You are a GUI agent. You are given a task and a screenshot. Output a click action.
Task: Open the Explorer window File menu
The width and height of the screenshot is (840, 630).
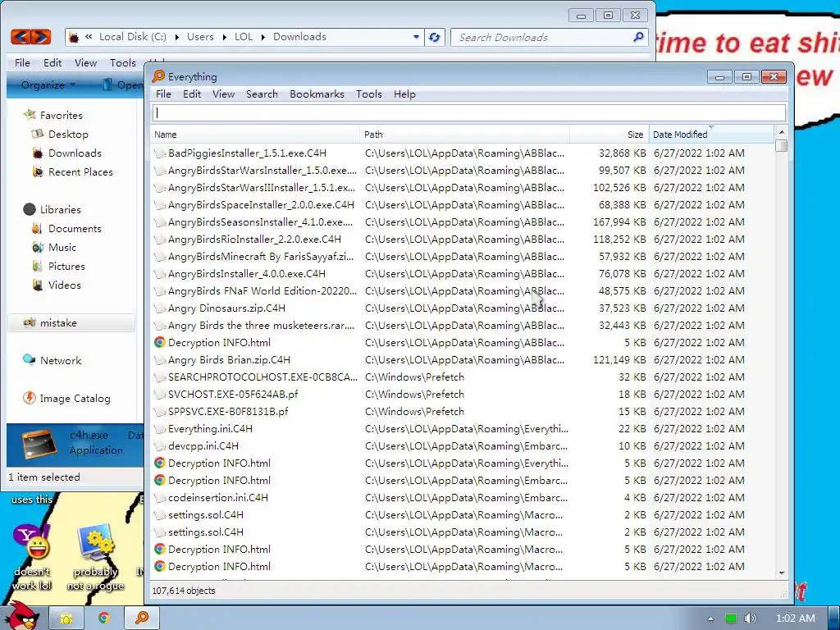pyautogui.click(x=22, y=62)
